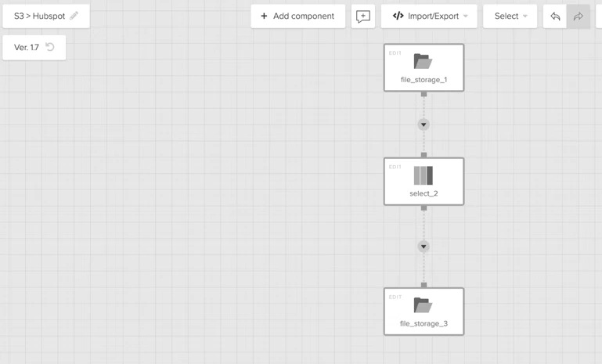Open the Select dropdown menu
Viewport: 602px width, 364px height.
point(510,16)
